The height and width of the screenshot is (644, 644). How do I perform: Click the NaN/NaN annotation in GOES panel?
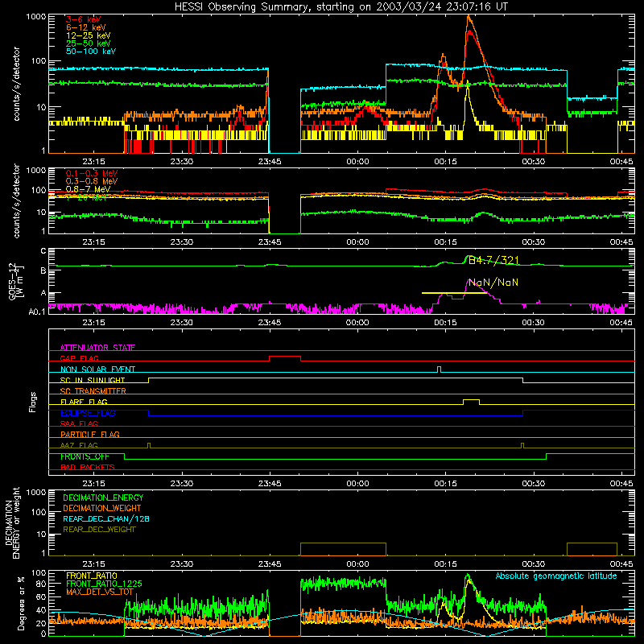pos(493,283)
